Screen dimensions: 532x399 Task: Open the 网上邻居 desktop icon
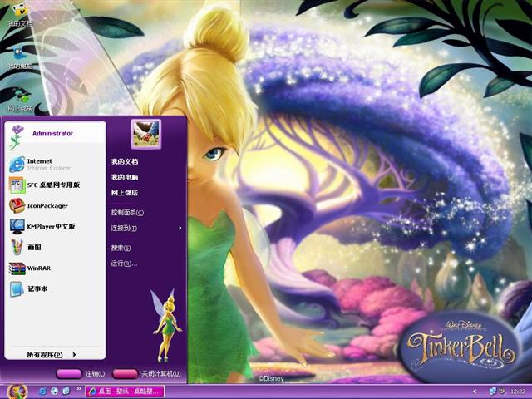coord(20,100)
